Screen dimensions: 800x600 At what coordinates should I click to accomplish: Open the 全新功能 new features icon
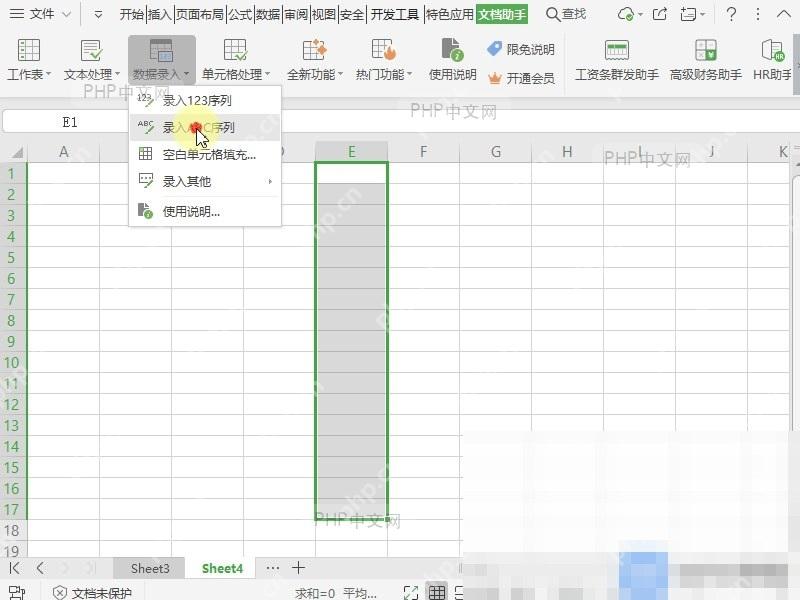(314, 50)
